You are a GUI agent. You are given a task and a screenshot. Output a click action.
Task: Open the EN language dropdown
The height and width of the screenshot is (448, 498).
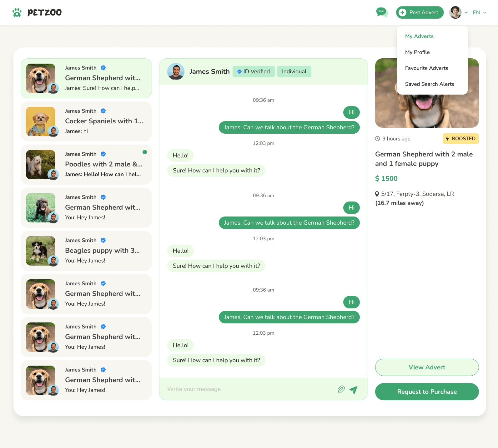pos(480,12)
